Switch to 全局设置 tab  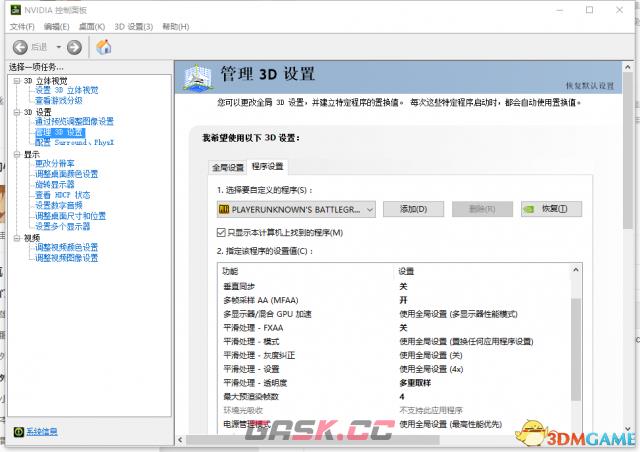coord(228,167)
